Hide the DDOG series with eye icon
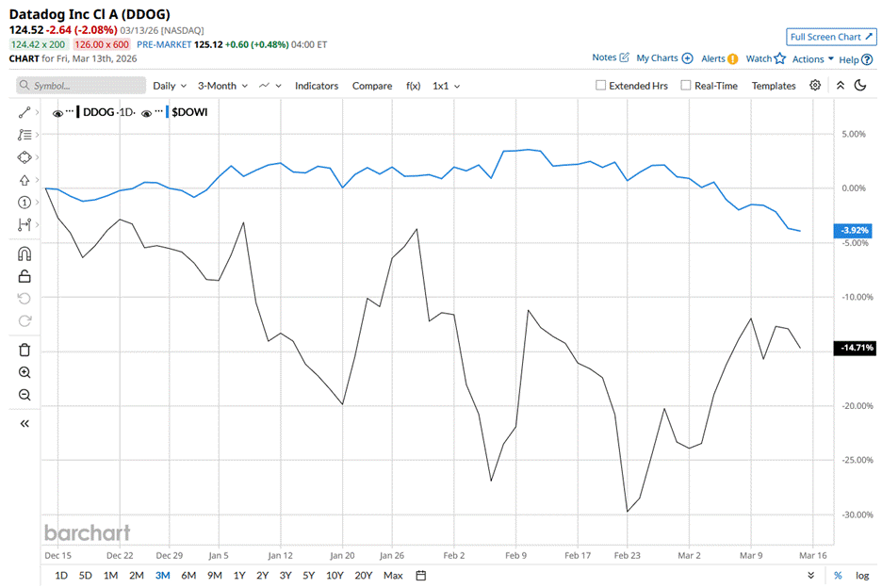Viewport: 882px width, 588px height. click(57, 113)
